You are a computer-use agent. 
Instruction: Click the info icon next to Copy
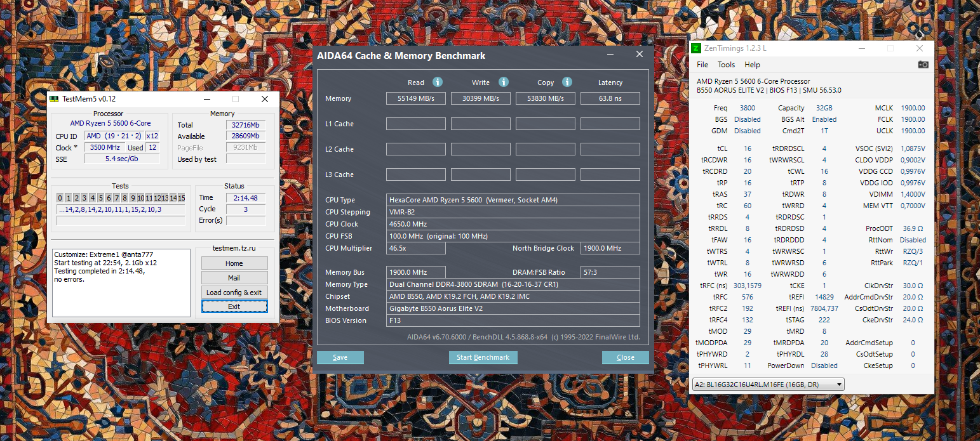(567, 82)
